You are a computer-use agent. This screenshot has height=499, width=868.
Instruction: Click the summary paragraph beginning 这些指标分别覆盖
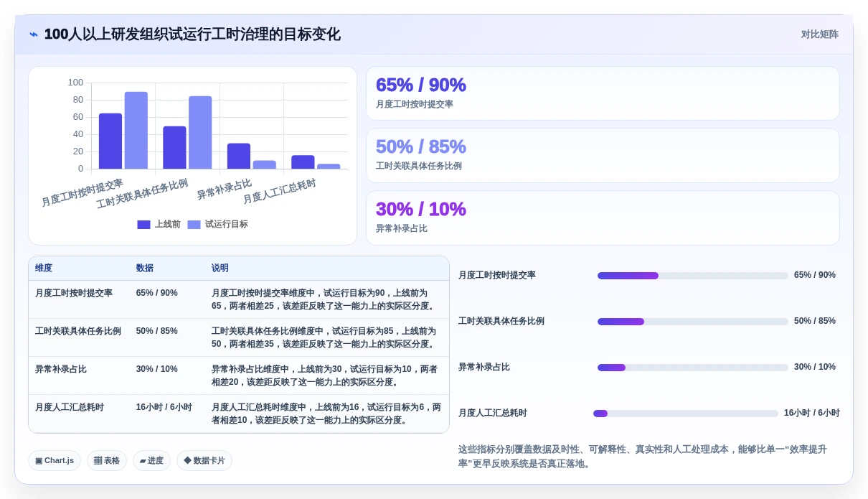tap(643, 457)
